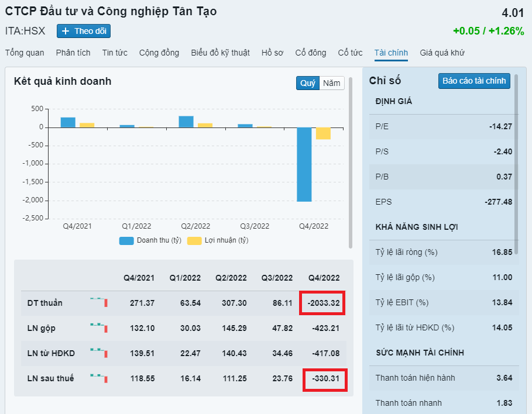Image resolution: width=532 pixels, height=414 pixels.
Task: Open Báo cáo tài chính report button
Action: 474,81
